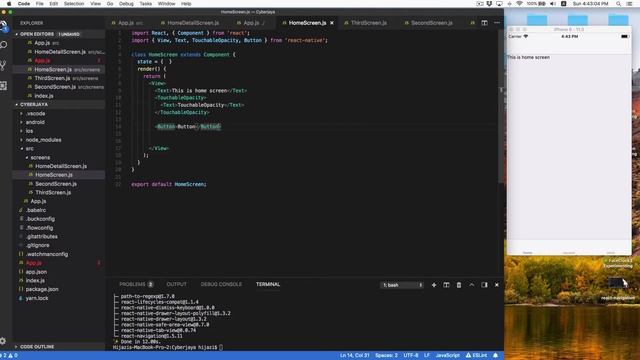
Task: Open the Tasks menu
Action: click(146, 4)
